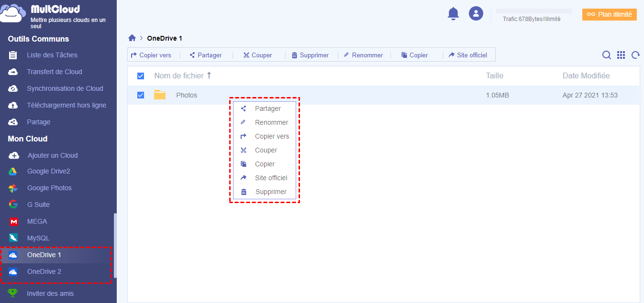
Task: Choose Copier in context menu
Action: pyautogui.click(x=265, y=164)
